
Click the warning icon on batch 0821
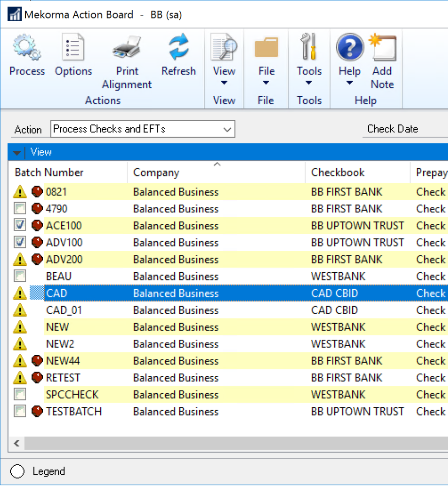(20, 192)
